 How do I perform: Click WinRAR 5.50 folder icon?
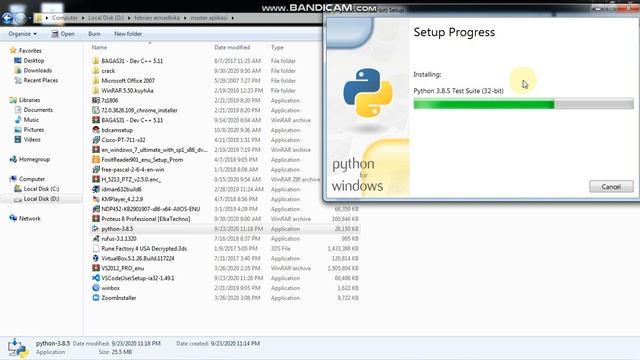point(96,90)
